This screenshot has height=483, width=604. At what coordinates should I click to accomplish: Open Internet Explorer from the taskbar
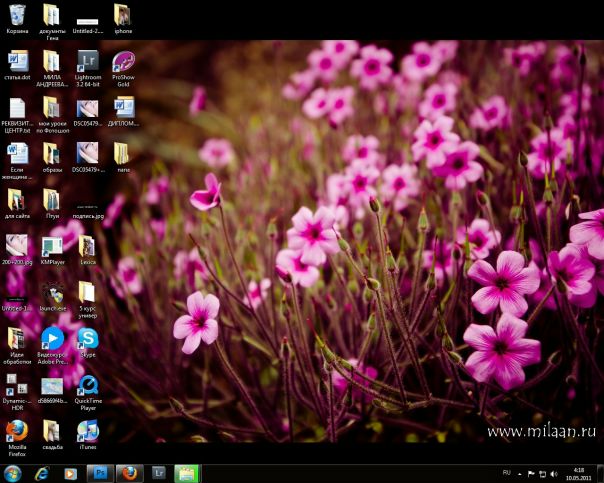point(42,473)
